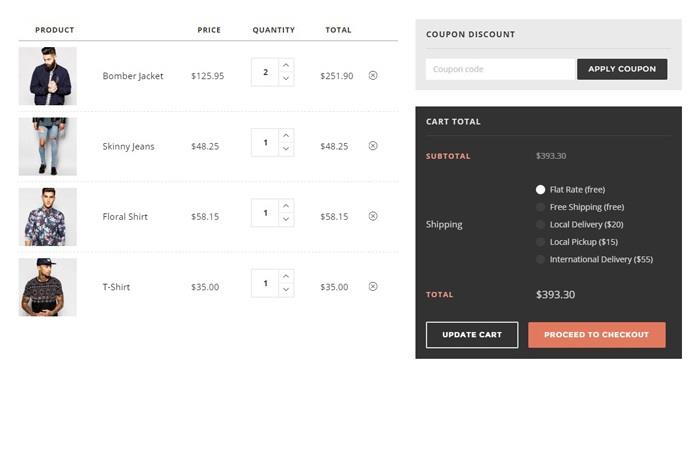Select International Delivery ($55) shipping
This screenshot has width=700, height=470.
coord(541,259)
